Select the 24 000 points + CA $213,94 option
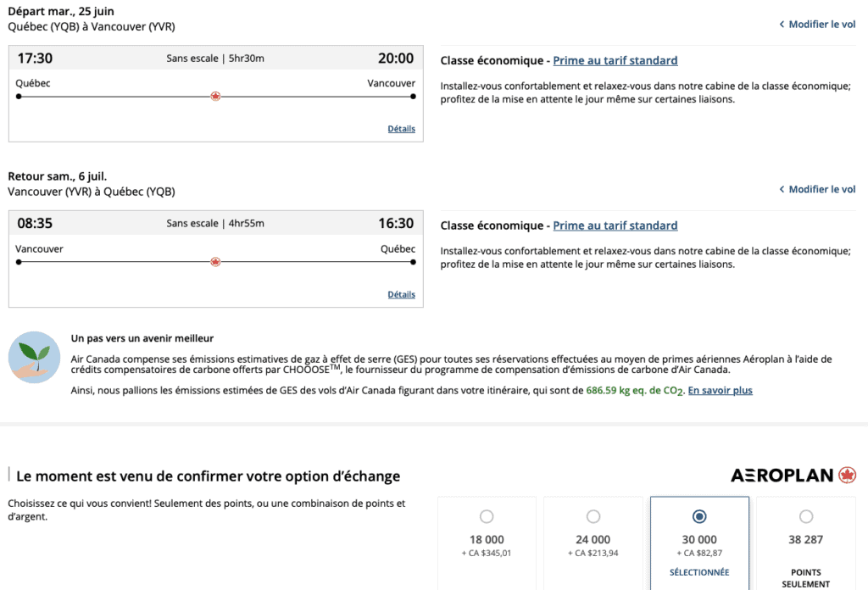 point(593,516)
